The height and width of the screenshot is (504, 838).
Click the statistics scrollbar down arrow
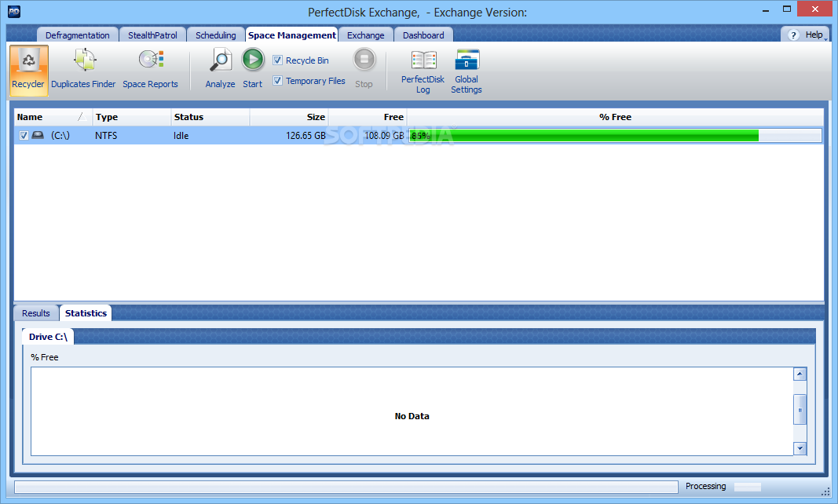[800, 448]
